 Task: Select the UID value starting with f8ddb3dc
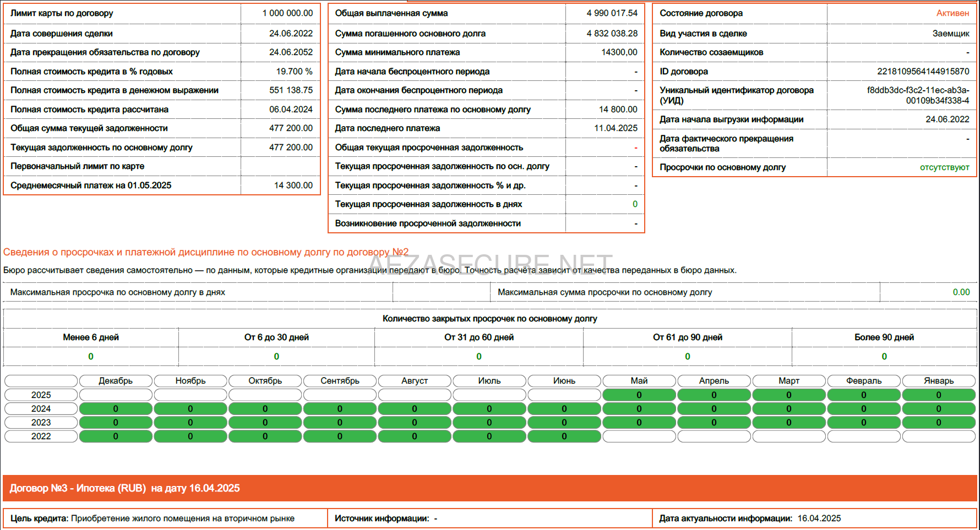click(x=918, y=95)
